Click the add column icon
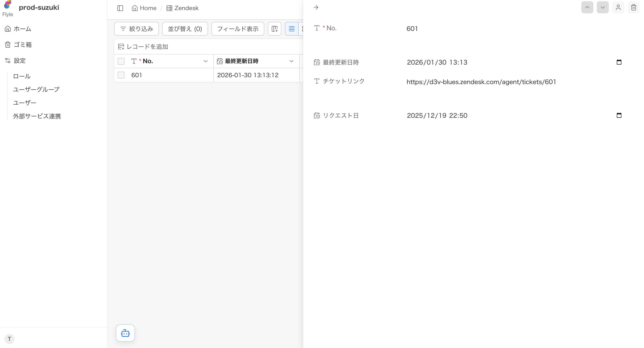Viewport: 644px width, 348px height. point(275,29)
